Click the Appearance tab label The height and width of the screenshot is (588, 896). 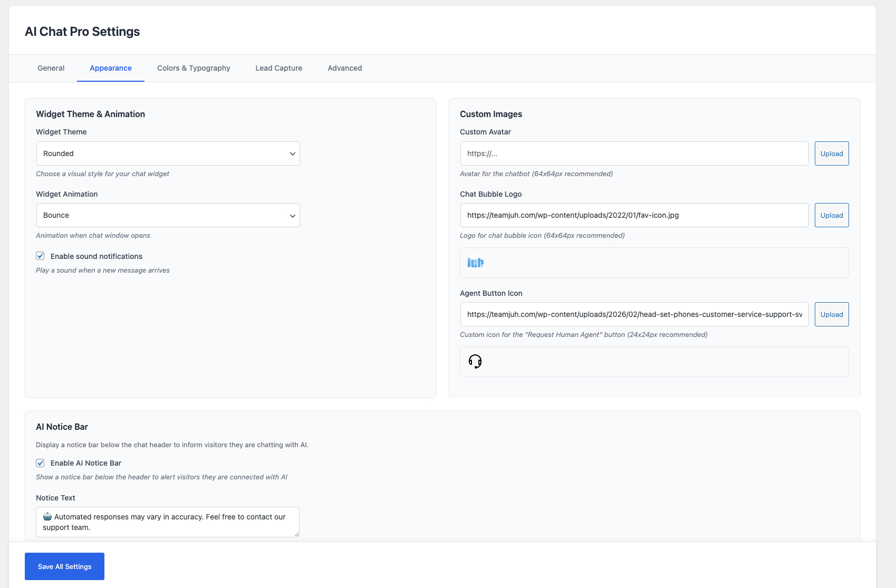[110, 68]
